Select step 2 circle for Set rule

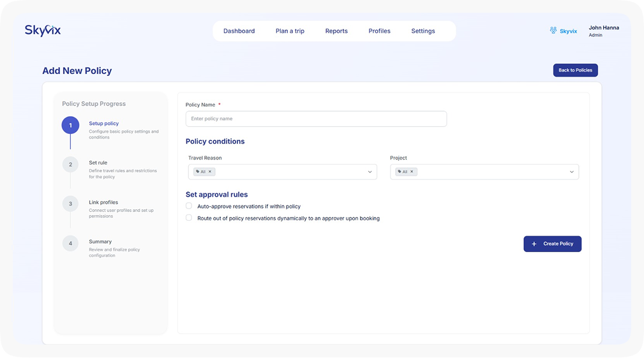pyautogui.click(x=70, y=165)
